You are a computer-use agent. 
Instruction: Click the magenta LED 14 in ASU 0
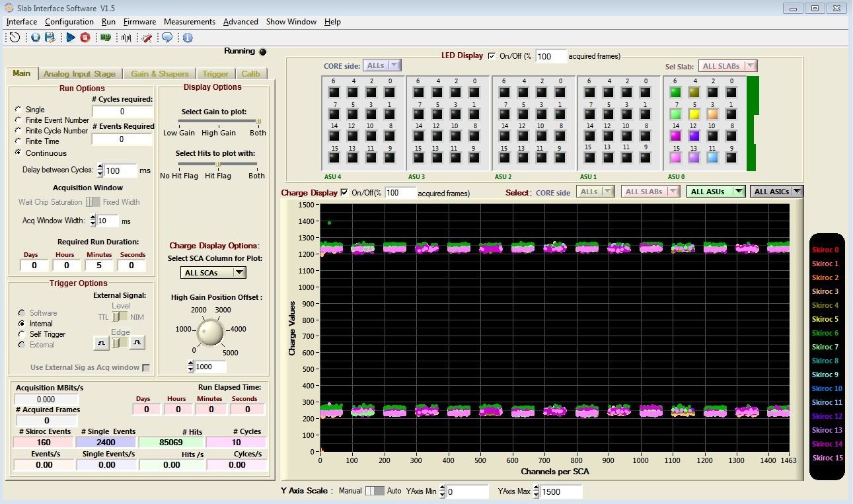click(x=675, y=135)
